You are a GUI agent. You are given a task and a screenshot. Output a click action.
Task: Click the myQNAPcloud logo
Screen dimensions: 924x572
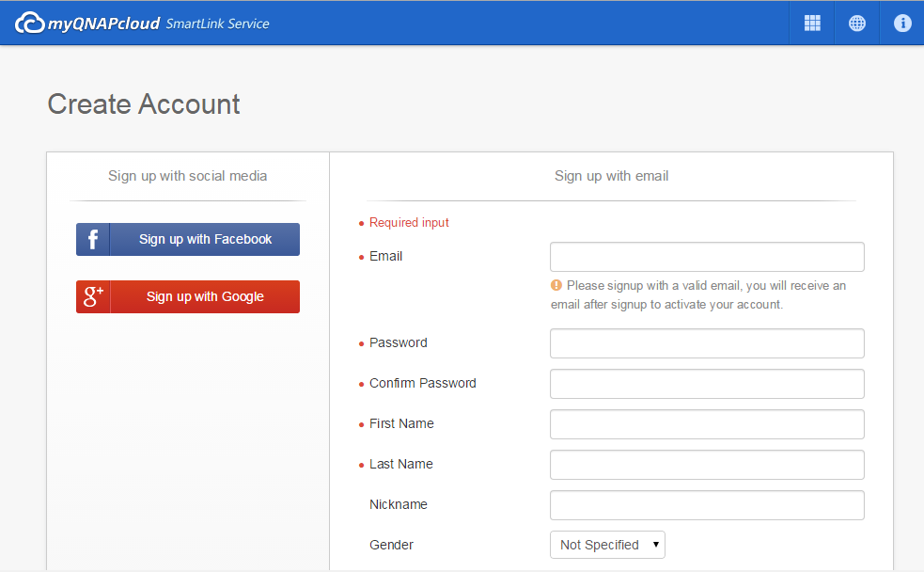pyautogui.click(x=87, y=24)
